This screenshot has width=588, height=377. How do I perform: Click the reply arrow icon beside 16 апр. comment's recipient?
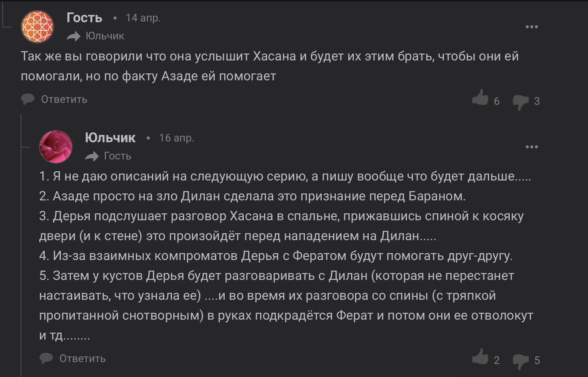pos(92,156)
